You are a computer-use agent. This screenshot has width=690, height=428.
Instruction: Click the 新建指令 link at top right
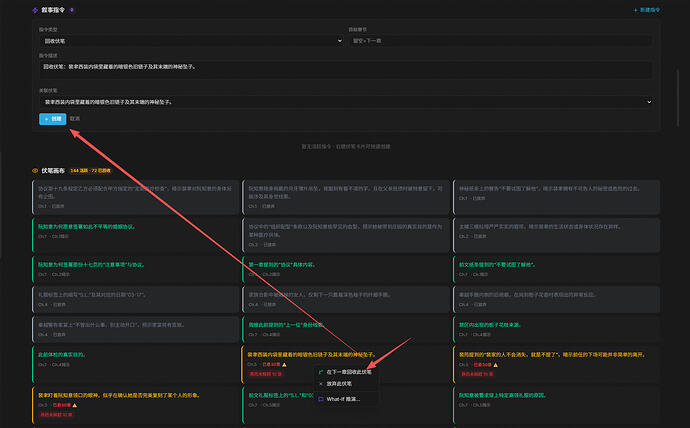648,9
